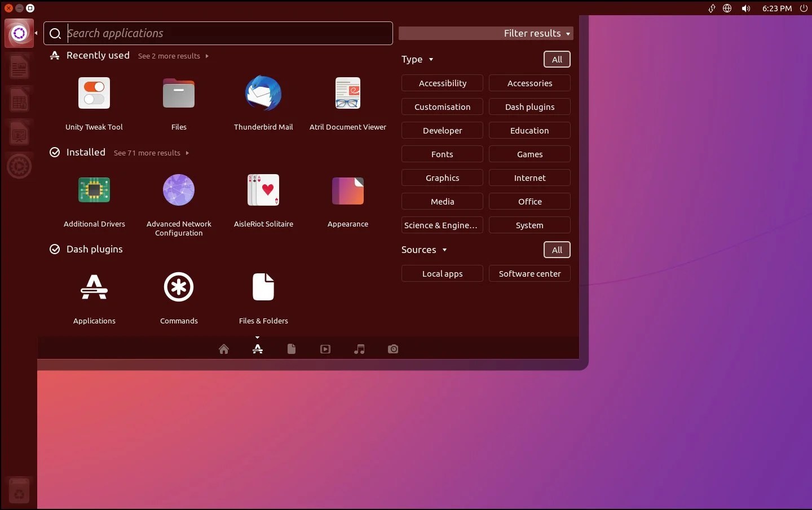Screen dimensions: 812x510
Task: Filter sources by Local apps
Action: tap(442, 273)
